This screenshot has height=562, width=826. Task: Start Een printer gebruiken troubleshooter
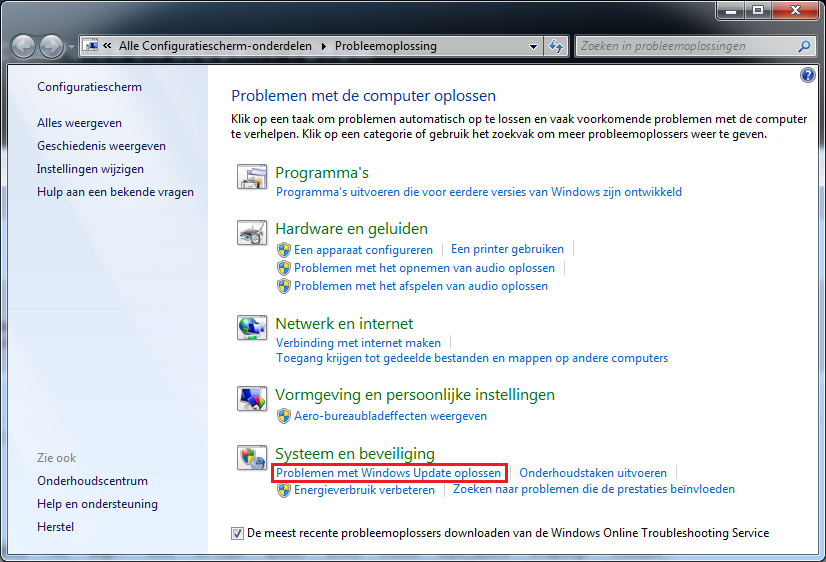click(507, 249)
